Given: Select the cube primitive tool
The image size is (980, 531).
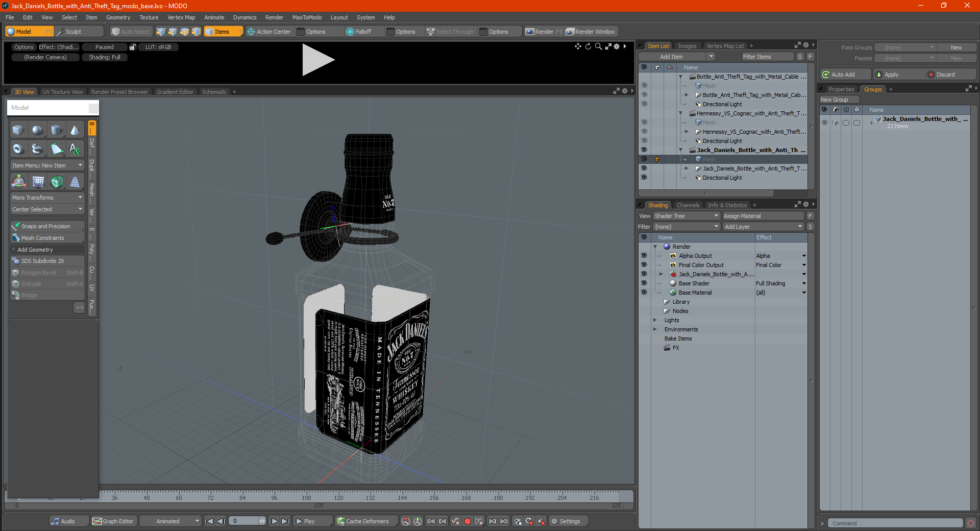Looking at the screenshot, I should tap(18, 130).
